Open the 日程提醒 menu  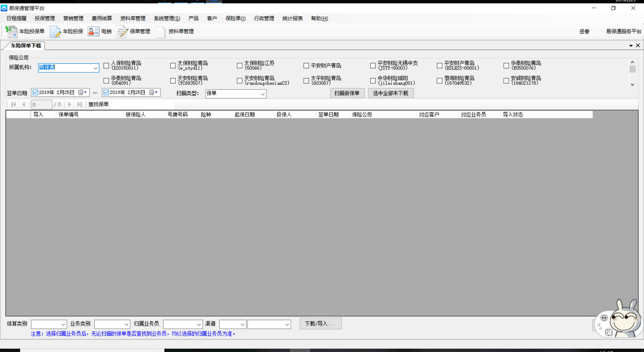click(x=16, y=18)
